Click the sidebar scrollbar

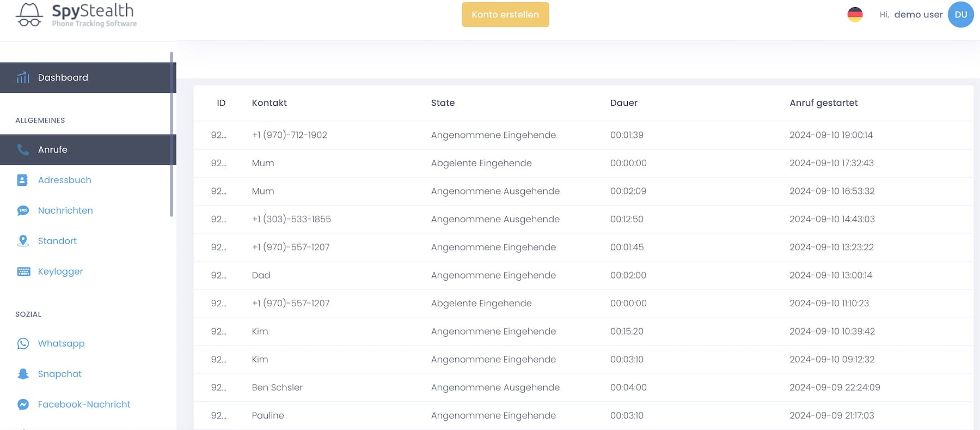[171, 134]
